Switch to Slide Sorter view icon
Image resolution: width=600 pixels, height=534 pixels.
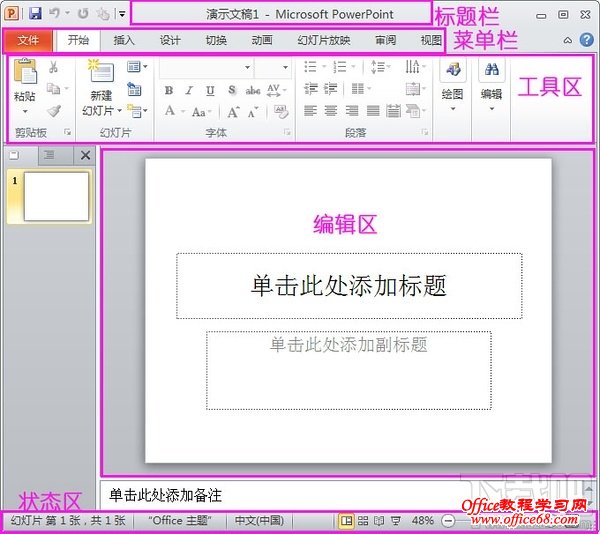pos(363,520)
